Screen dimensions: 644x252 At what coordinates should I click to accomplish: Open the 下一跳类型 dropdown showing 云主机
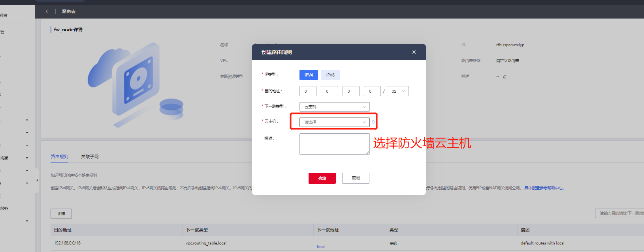(x=335, y=106)
